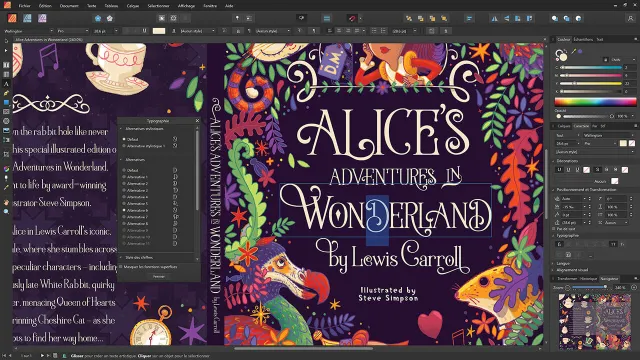640x360 pixels.
Task: Click the view pan hand tool icon
Action: pyautogui.click(x=6, y=202)
